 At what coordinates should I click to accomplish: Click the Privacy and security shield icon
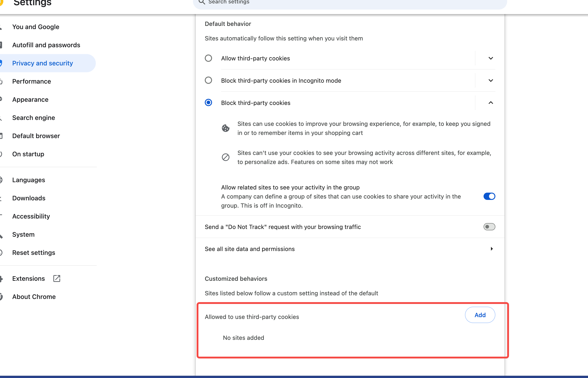pos(1,63)
